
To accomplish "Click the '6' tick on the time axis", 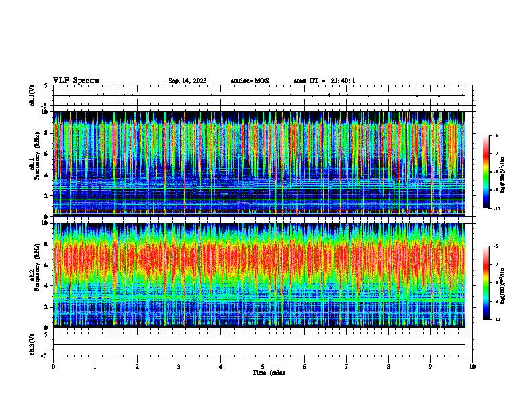I will pos(305,367).
